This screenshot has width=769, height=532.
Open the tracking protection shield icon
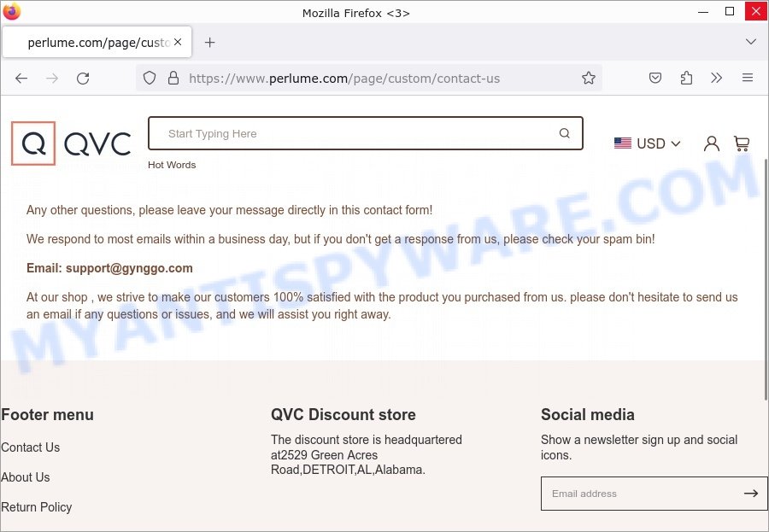pos(150,78)
